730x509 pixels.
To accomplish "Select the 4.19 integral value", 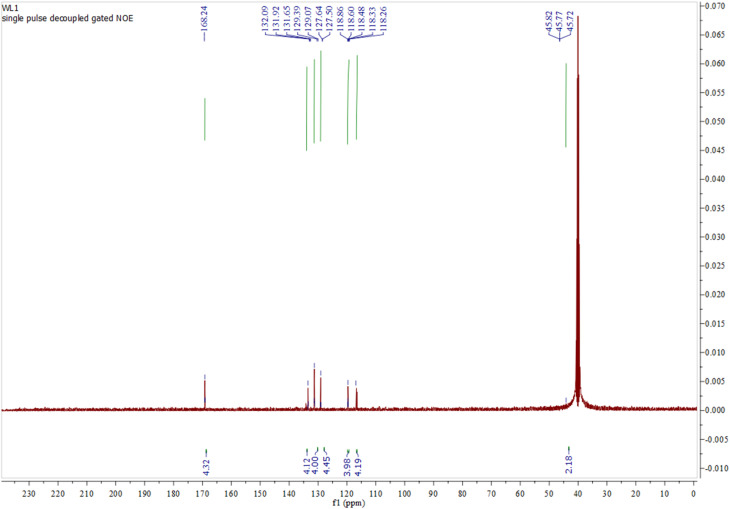I will coord(358,468).
